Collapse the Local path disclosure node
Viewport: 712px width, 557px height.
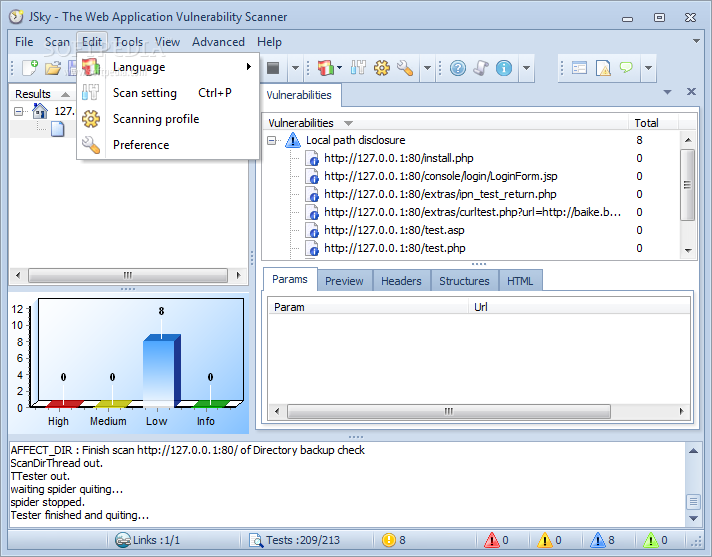tap(272, 141)
